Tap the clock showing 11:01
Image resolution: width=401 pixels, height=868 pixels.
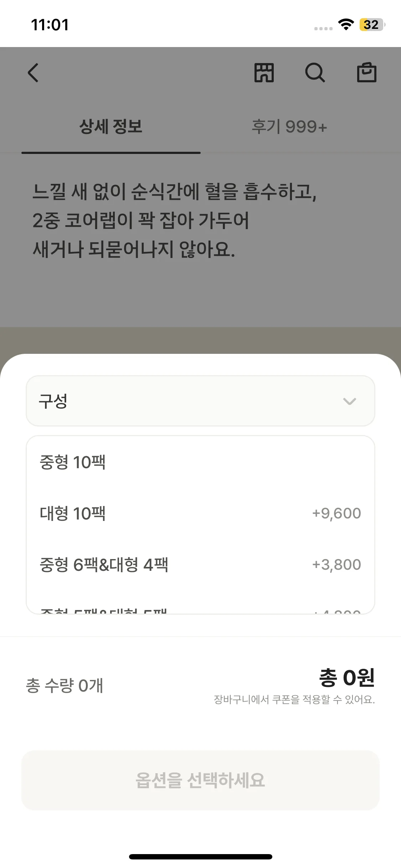[50, 25]
